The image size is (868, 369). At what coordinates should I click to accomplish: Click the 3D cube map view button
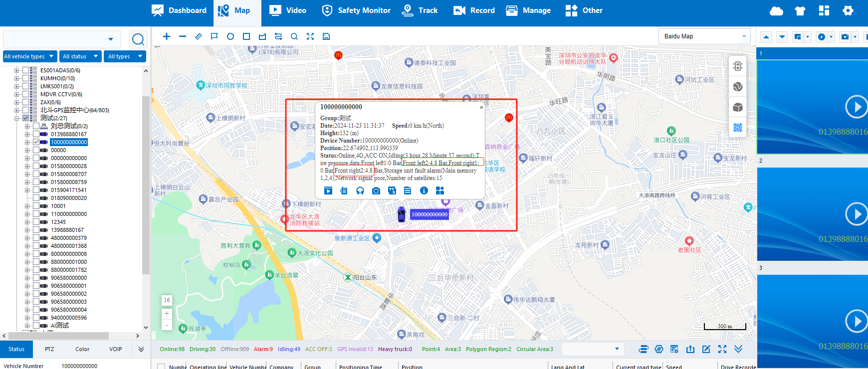pyautogui.click(x=738, y=107)
